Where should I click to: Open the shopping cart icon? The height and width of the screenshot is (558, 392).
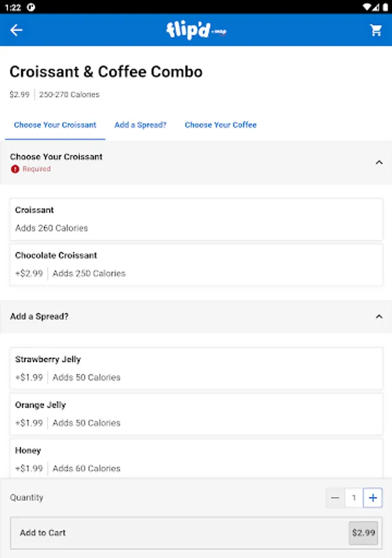pos(376,30)
